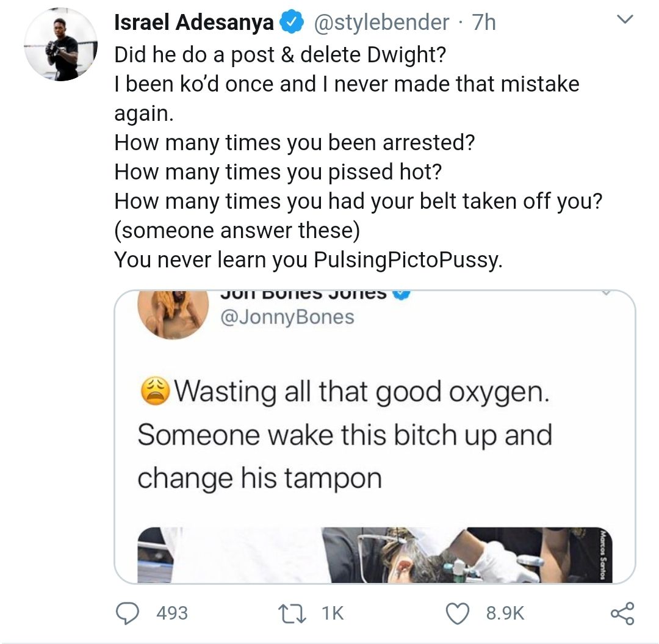Open the quoted Jon Bones Jones tweet card

(x=375, y=433)
